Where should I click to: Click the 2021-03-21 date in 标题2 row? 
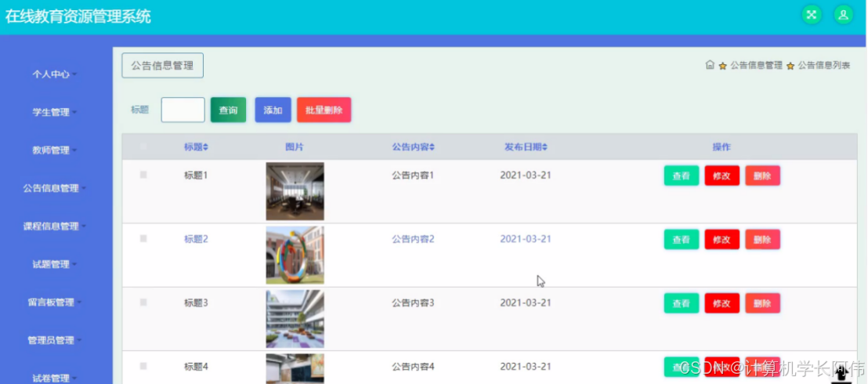click(526, 239)
